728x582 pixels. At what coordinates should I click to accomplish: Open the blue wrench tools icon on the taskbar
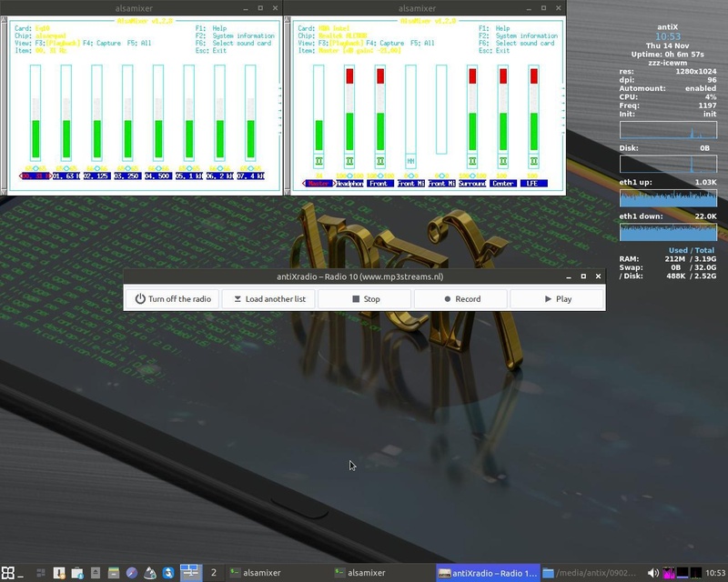coord(168,573)
